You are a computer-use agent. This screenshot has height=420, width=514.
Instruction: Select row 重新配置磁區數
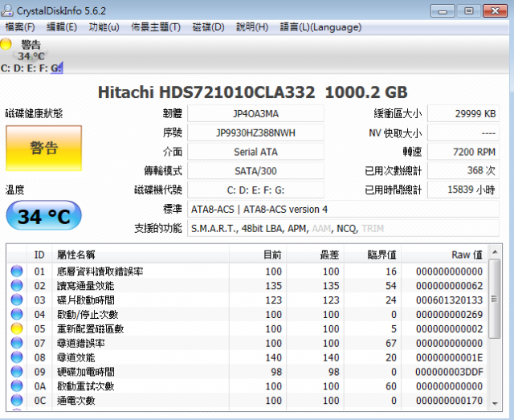[247, 328]
